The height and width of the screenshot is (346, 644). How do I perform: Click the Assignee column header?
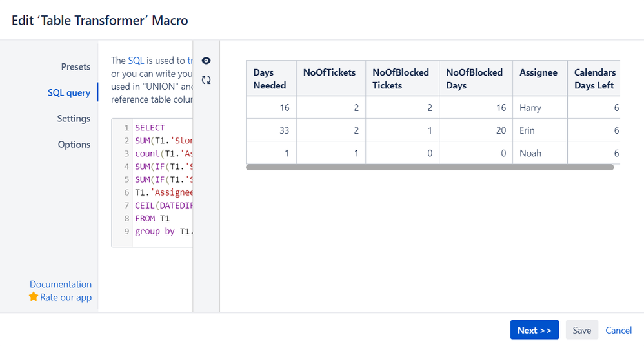click(538, 72)
